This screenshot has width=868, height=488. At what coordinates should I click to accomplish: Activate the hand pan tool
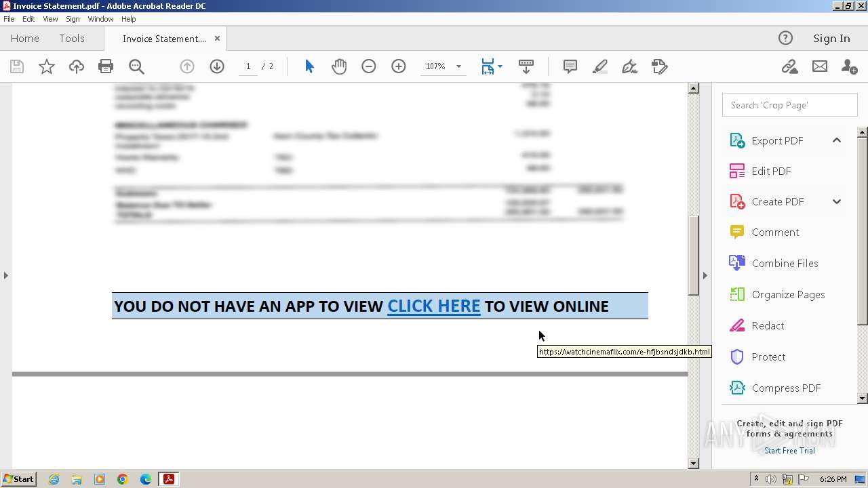(x=339, y=66)
